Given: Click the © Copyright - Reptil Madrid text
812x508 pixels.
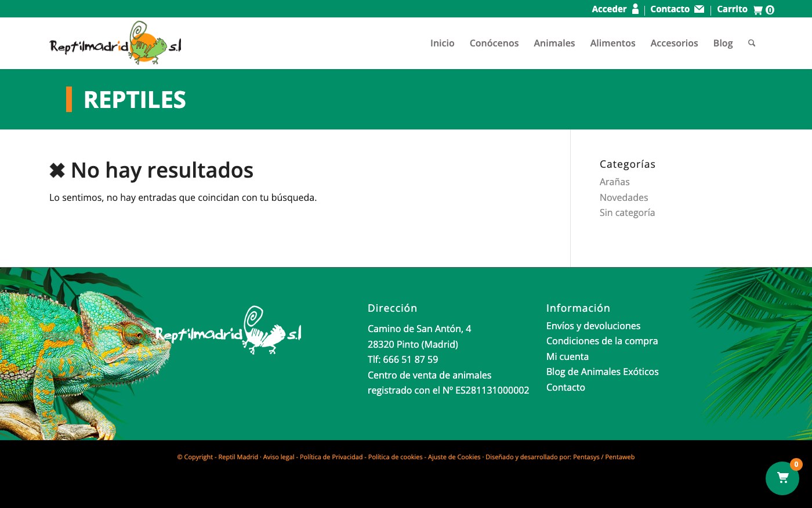Looking at the screenshot, I should (x=217, y=457).
